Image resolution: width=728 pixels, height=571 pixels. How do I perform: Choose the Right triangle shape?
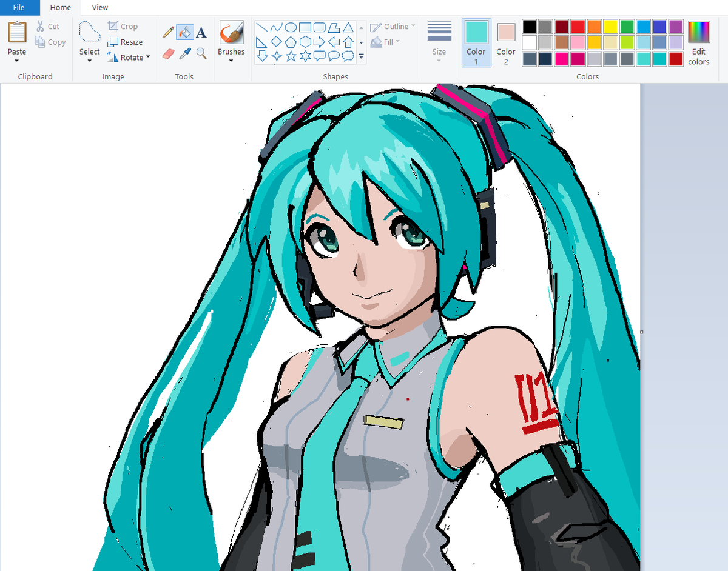tap(262, 42)
